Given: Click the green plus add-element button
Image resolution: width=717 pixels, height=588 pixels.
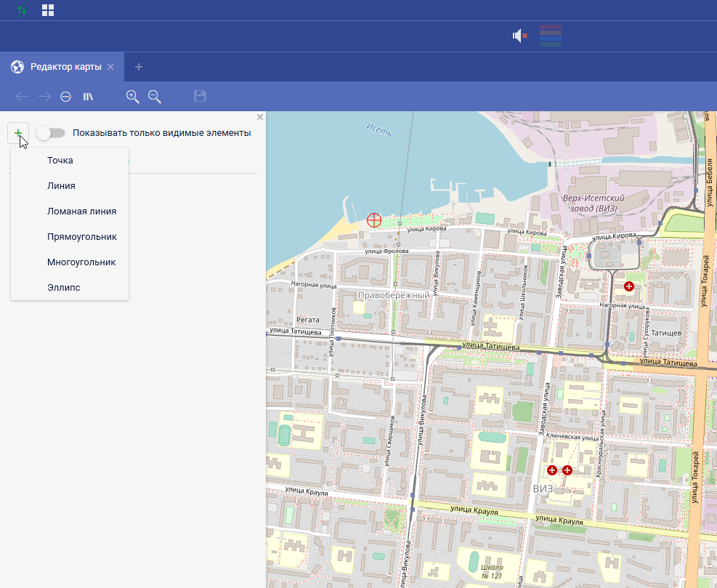Looking at the screenshot, I should click(18, 133).
